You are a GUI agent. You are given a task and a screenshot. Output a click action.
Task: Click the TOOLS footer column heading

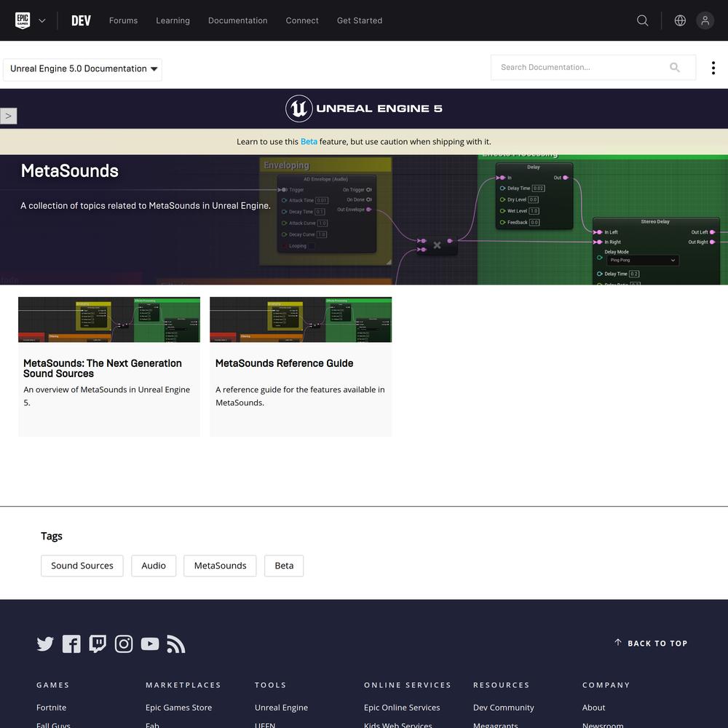point(271,685)
